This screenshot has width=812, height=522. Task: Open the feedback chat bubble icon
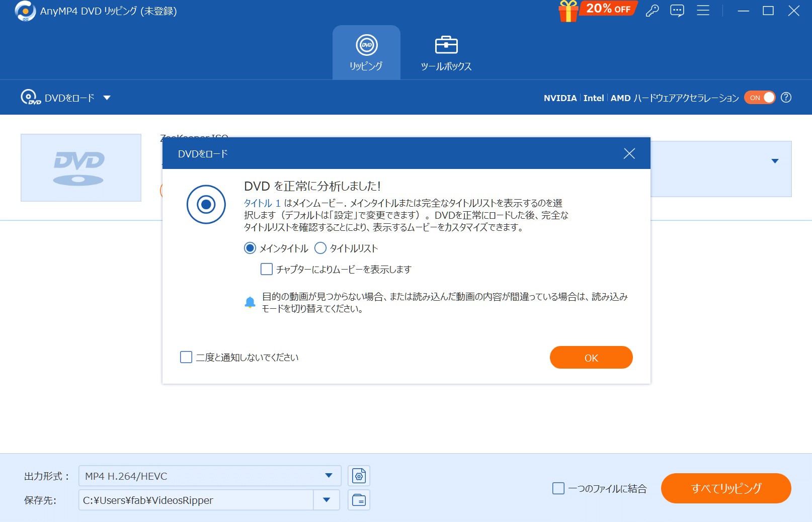click(677, 11)
